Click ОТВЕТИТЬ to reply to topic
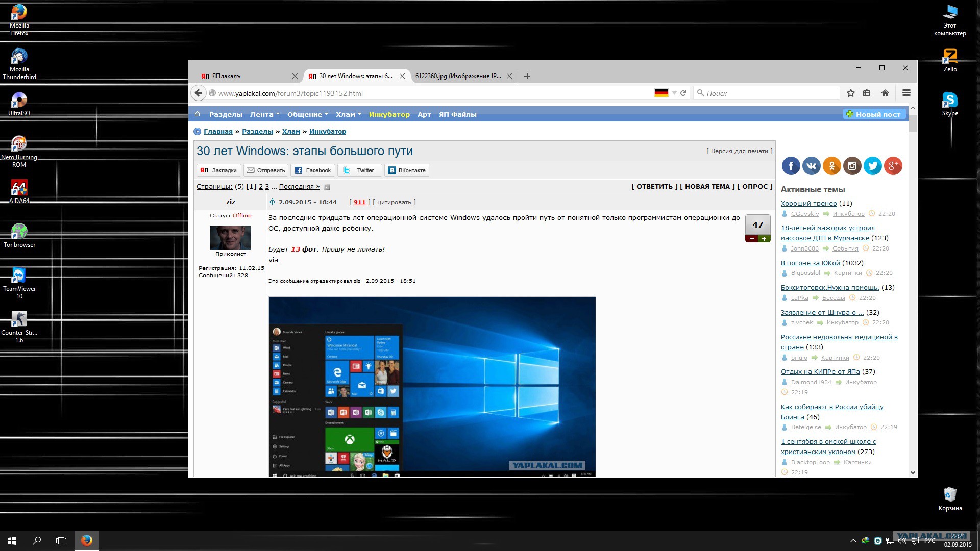Screen dimensions: 980x551 click(x=655, y=187)
